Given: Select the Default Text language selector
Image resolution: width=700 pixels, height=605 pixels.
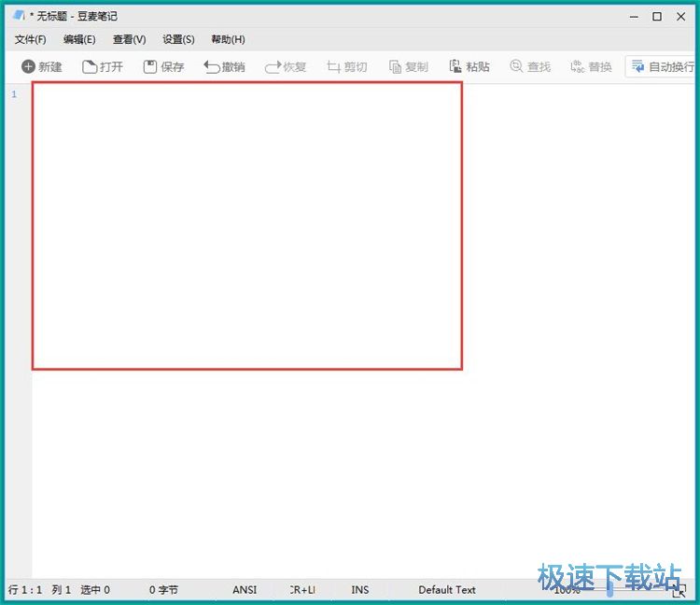Looking at the screenshot, I should pyautogui.click(x=446, y=590).
